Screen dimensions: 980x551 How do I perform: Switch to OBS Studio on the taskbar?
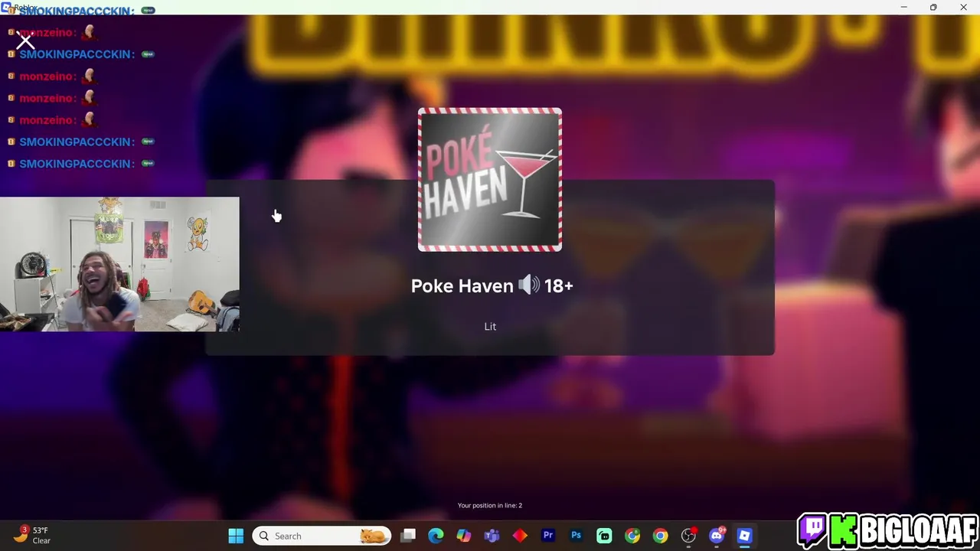click(688, 536)
